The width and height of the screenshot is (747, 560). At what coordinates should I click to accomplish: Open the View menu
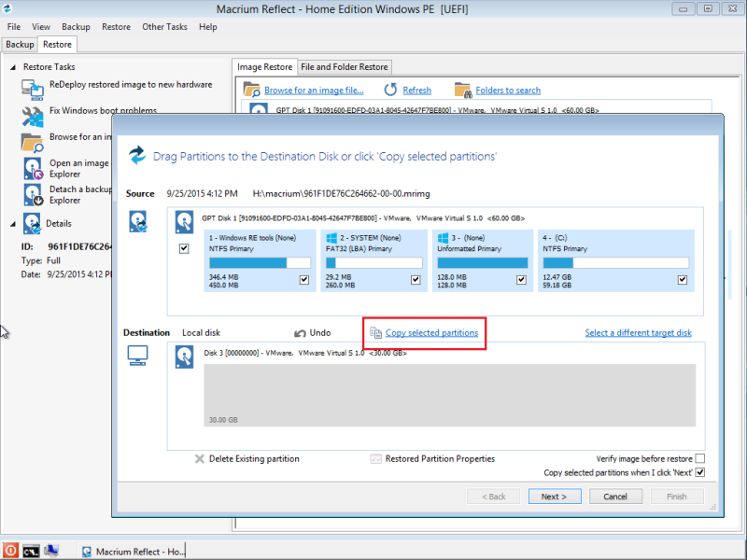point(41,27)
